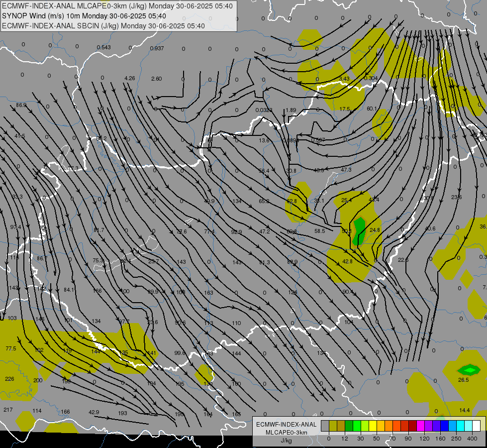
Task: Click the map value 14.4
Action: pos(465,410)
